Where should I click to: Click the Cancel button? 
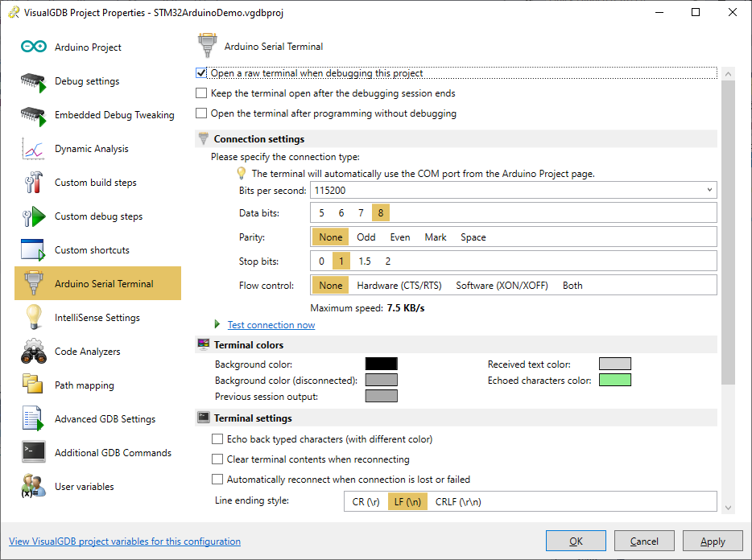[644, 541]
